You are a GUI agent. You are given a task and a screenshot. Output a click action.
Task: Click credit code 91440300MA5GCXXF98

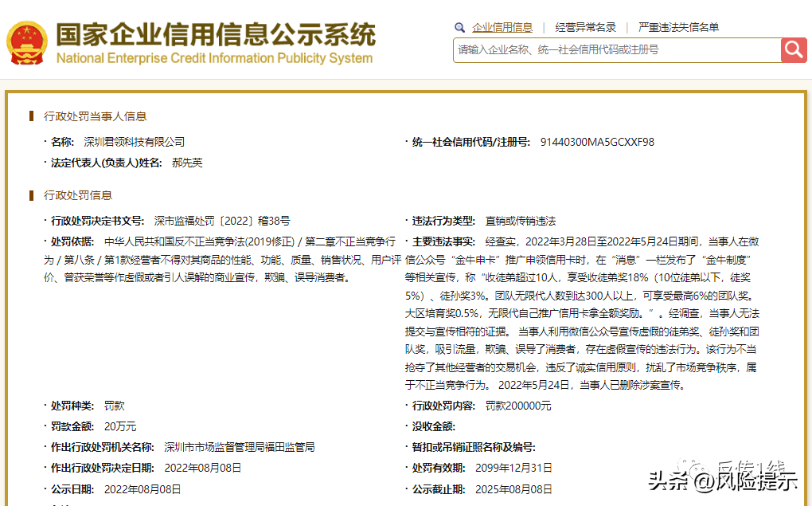(597, 142)
